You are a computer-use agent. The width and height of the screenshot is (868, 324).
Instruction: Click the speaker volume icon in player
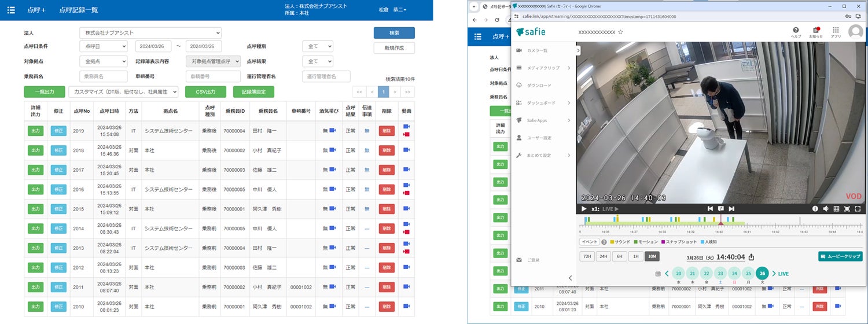826,208
